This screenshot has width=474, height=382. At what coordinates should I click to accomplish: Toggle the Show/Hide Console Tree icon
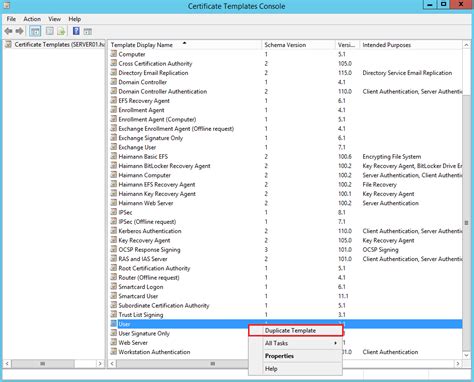click(35, 31)
